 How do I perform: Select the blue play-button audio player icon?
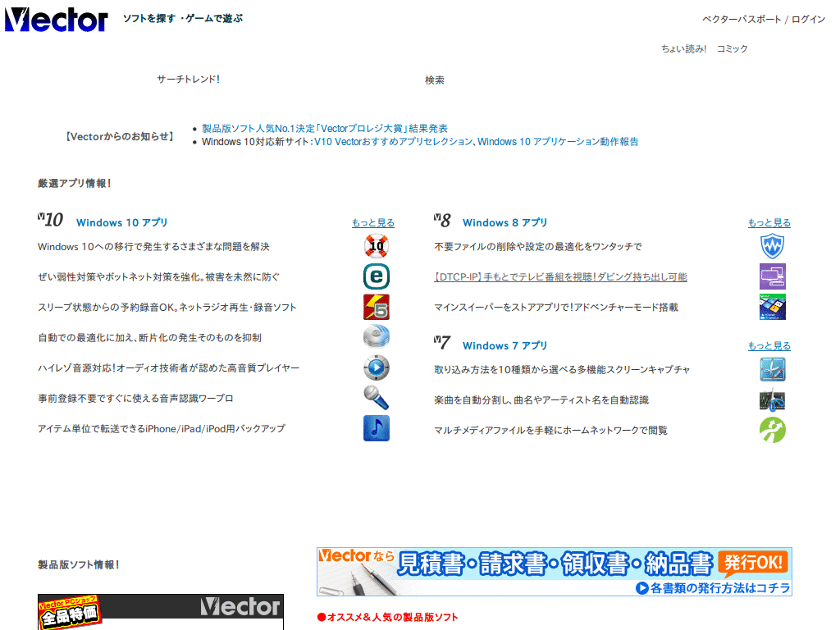tap(376, 367)
